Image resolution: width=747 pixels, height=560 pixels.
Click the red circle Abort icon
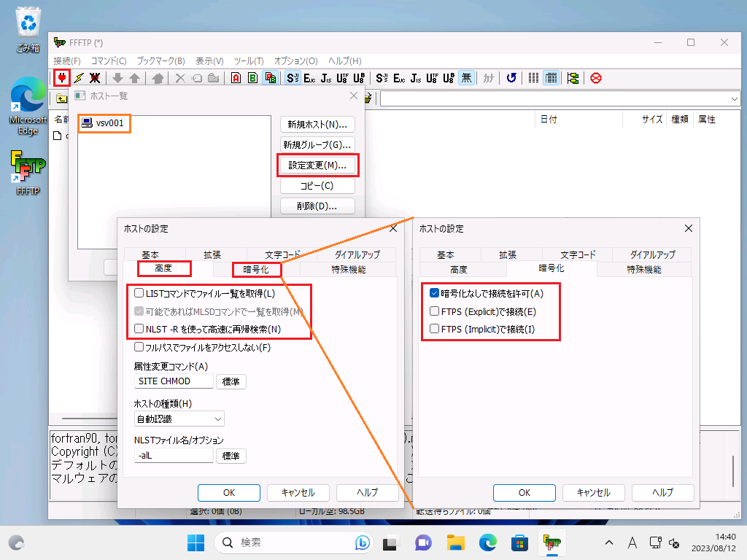[x=596, y=78]
